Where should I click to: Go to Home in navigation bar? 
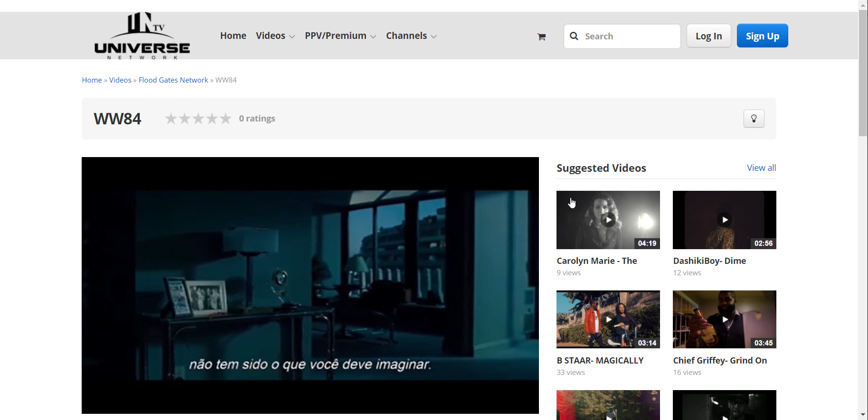(x=233, y=36)
